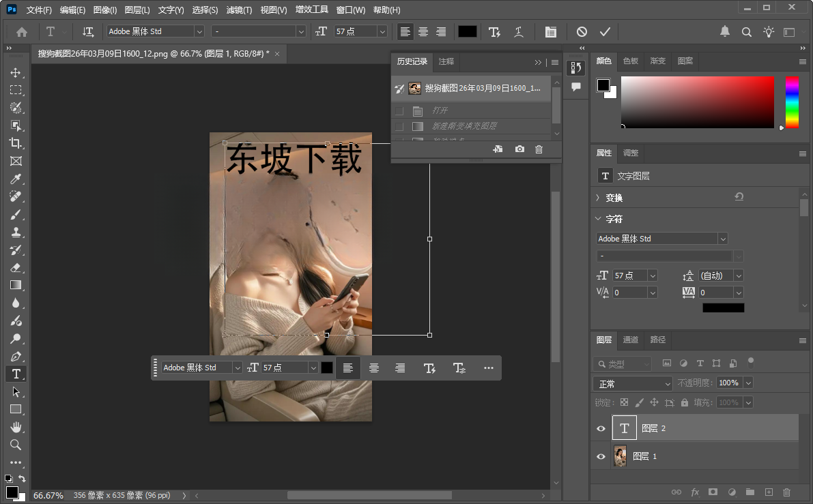This screenshot has width=813, height=504.
Task: Open font size dropdown in options bar
Action: point(382,31)
